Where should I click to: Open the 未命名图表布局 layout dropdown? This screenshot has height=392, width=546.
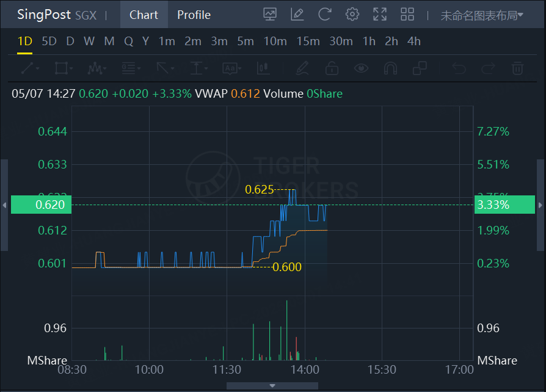482,15
